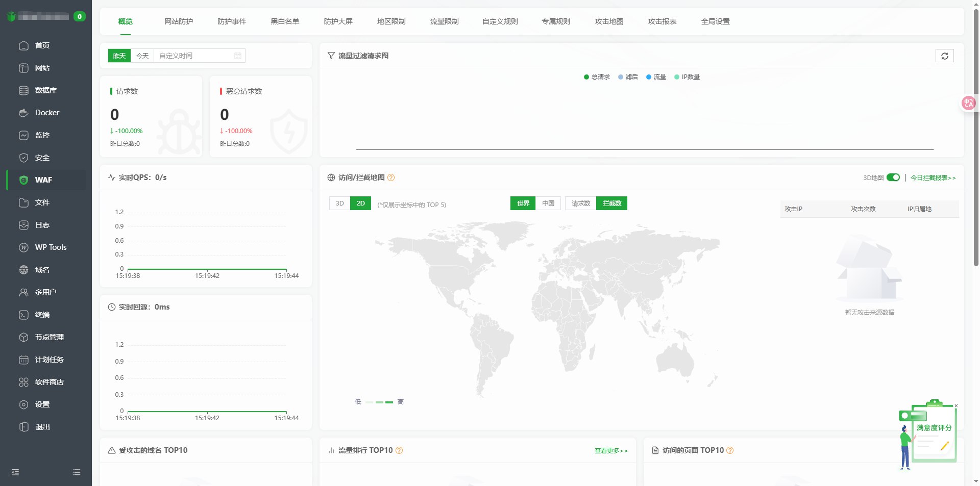Click the help icon beside 访问/拦截地图
Image resolution: width=980 pixels, height=486 pixels.
(x=391, y=177)
